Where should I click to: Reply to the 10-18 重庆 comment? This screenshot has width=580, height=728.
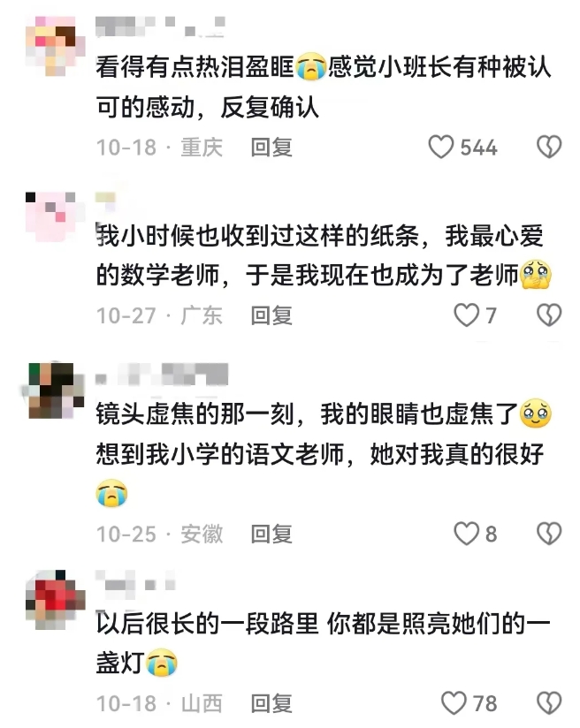(271, 148)
